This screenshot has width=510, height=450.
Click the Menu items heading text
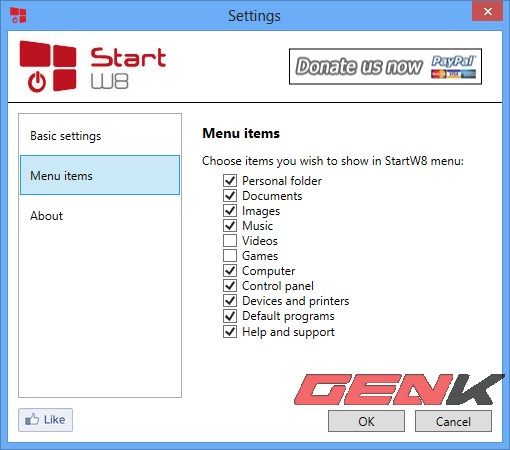coord(241,133)
